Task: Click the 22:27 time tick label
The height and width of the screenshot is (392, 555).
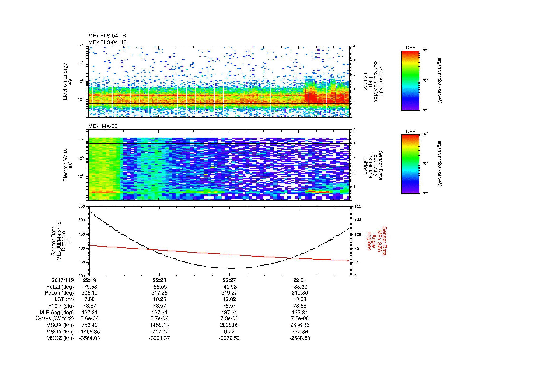Action: click(x=229, y=280)
